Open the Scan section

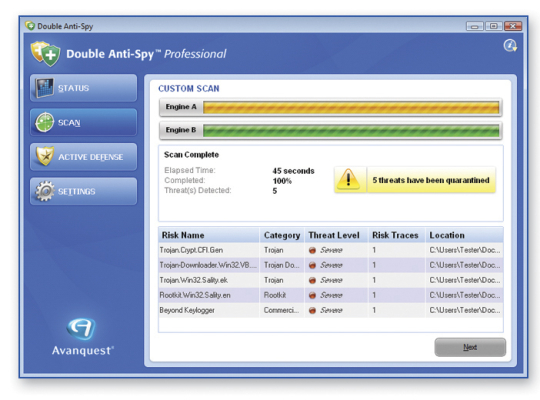83,122
